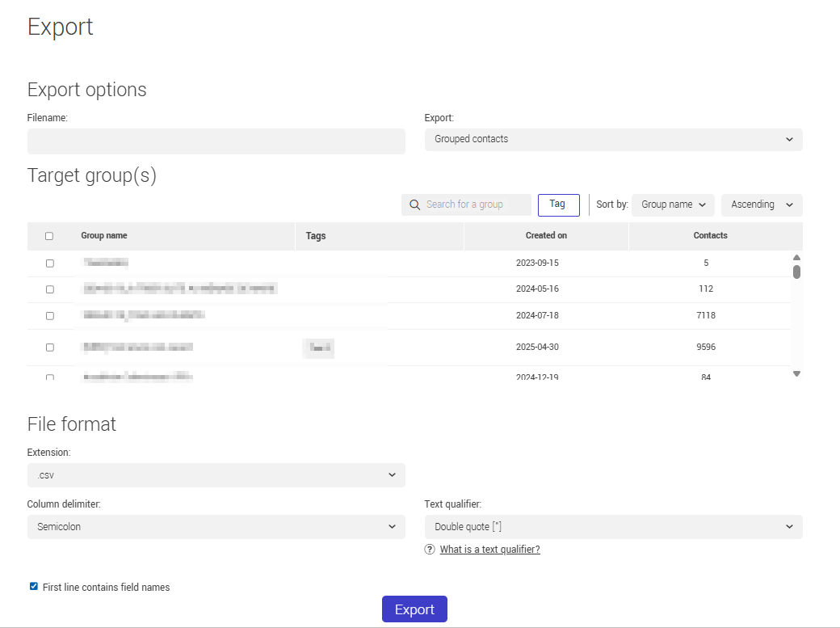
Task: Click the Tag filter button
Action: coord(558,204)
